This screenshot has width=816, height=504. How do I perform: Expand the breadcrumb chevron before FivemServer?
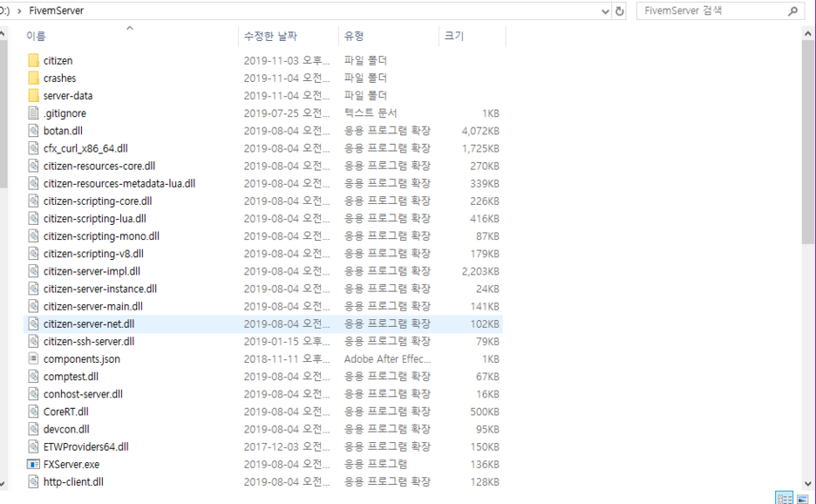pyautogui.click(x=19, y=11)
